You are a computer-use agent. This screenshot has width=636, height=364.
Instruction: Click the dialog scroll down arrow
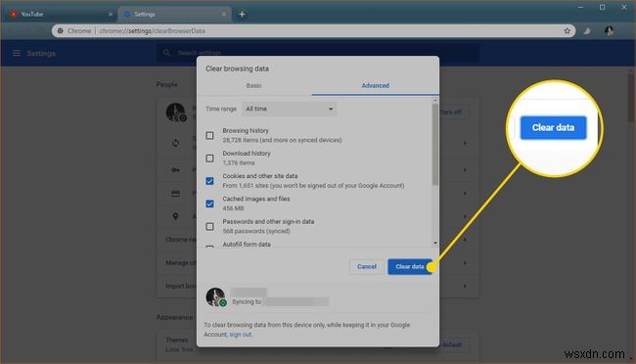pyautogui.click(x=434, y=243)
